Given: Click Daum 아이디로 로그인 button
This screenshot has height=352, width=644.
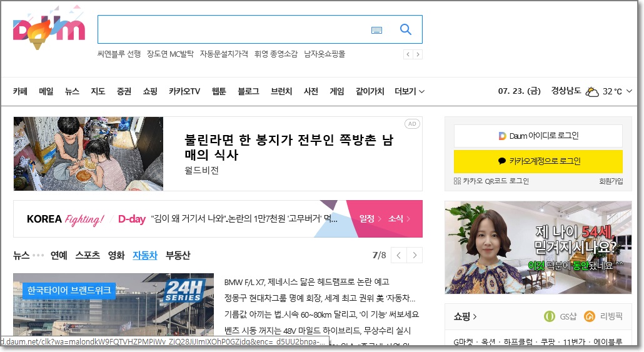Looking at the screenshot, I should tap(538, 136).
